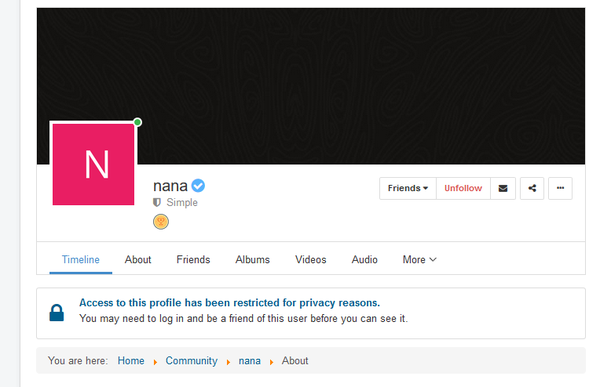Screen dimensions: 600x387
Task: Click the pink N profile avatar
Action: 93,164
